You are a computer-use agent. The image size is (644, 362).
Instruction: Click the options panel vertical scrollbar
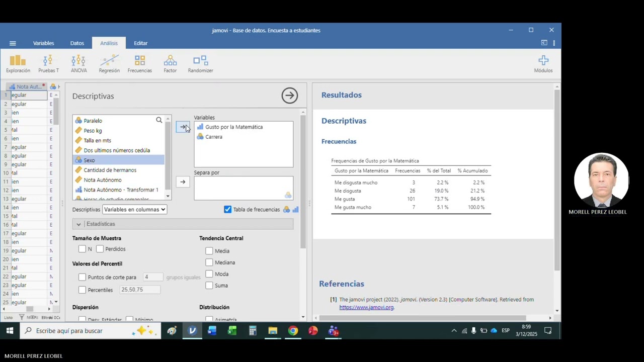click(x=303, y=181)
